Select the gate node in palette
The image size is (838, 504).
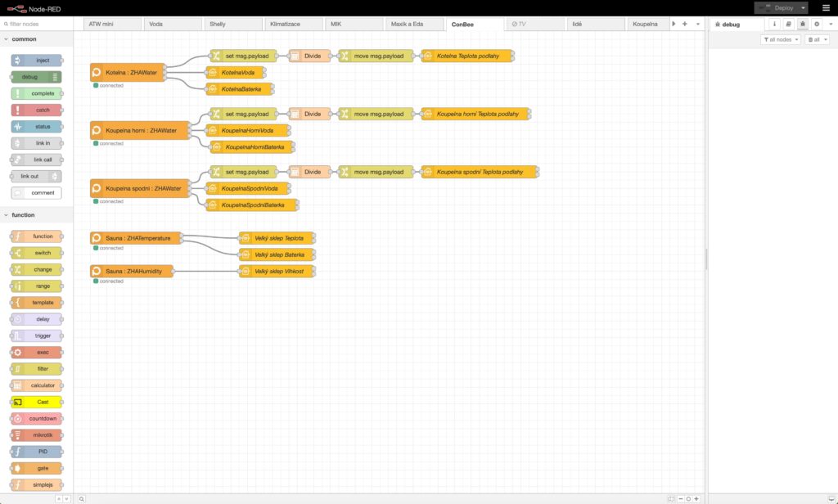coord(36,468)
